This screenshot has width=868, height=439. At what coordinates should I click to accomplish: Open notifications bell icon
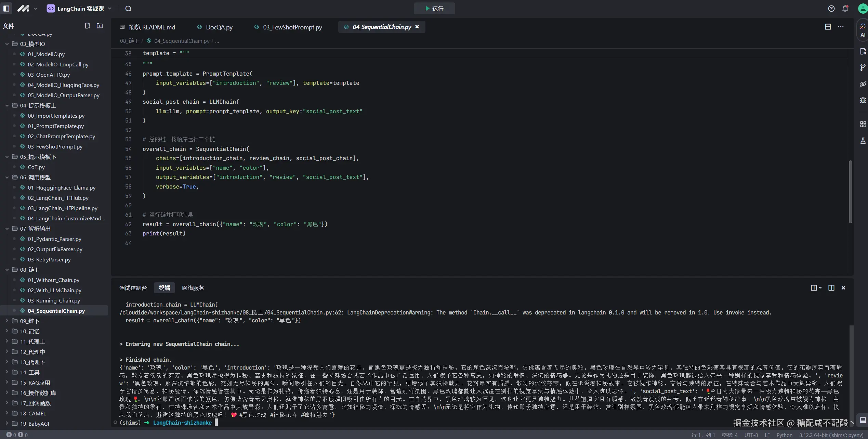[845, 9]
